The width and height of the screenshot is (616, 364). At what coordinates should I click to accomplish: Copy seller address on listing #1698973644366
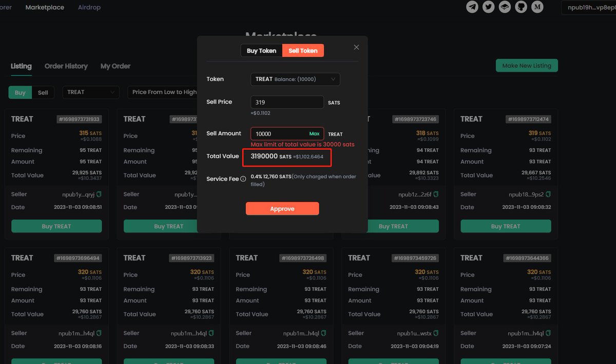pos(548,333)
